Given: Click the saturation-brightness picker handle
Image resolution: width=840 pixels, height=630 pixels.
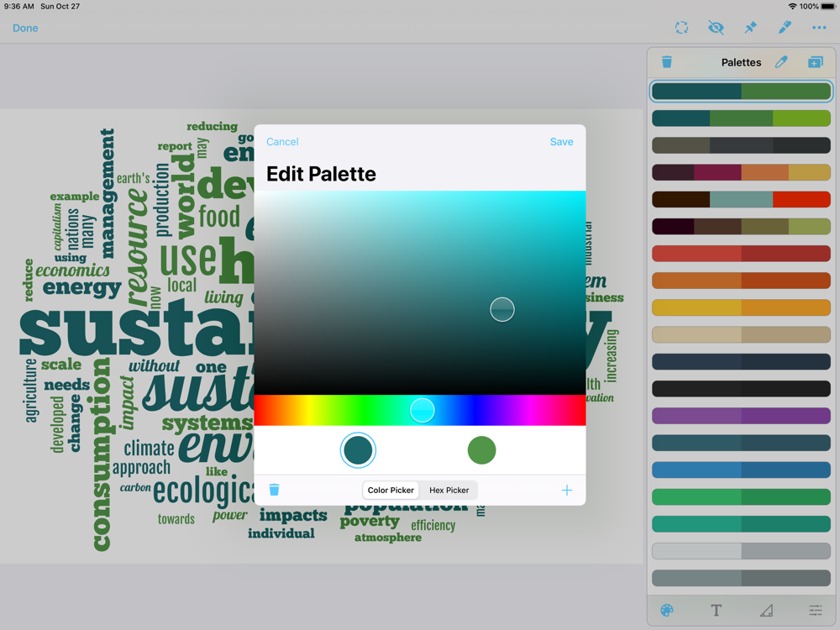Looking at the screenshot, I should 502,310.
